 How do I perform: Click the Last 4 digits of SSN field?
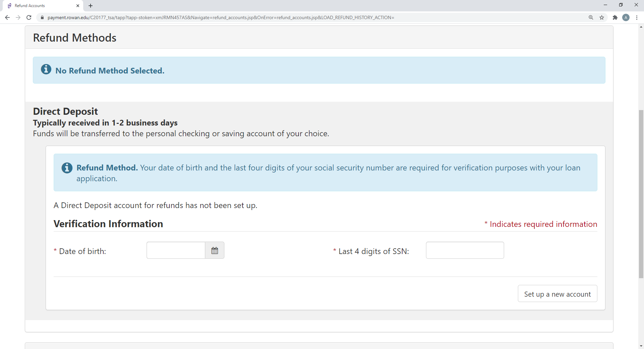coord(465,250)
